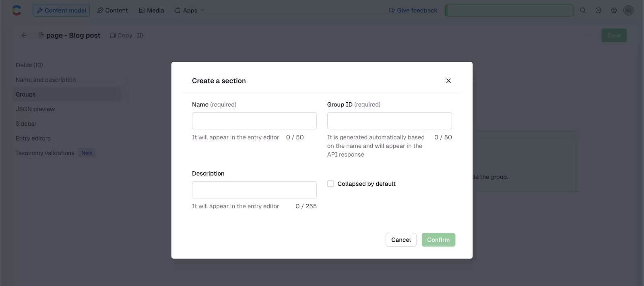Close the Create a section dialog

(x=448, y=81)
